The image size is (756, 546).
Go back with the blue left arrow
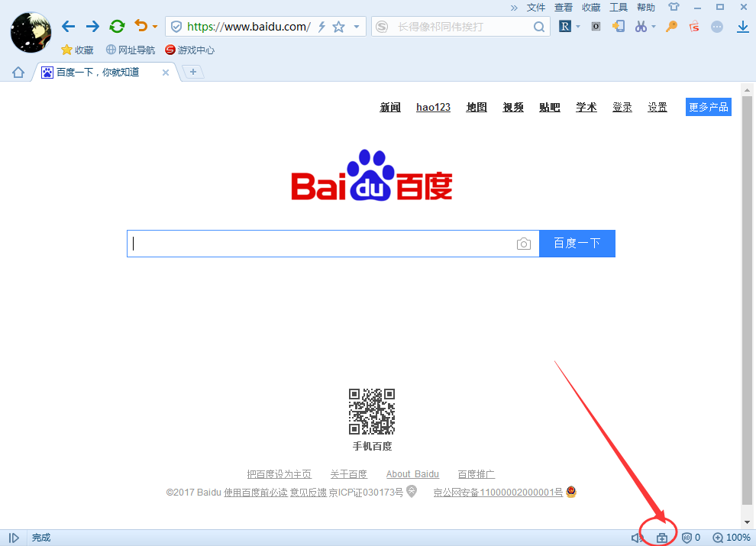point(69,26)
